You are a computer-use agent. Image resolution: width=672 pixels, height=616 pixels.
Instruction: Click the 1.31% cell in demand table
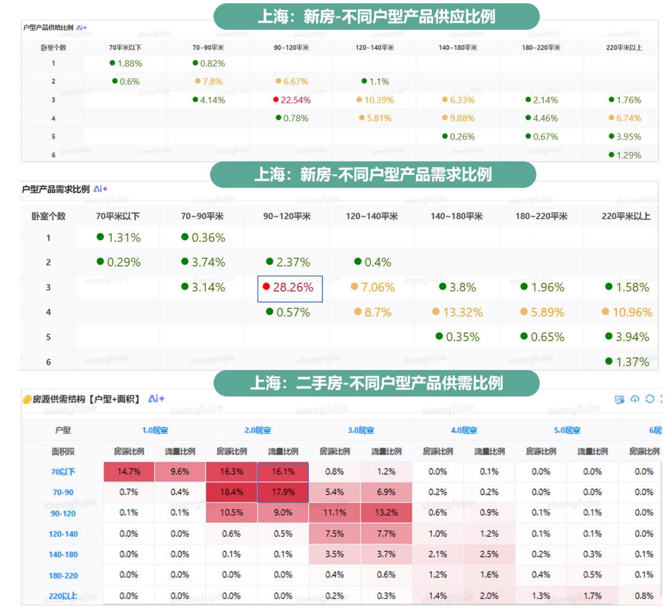tap(119, 237)
